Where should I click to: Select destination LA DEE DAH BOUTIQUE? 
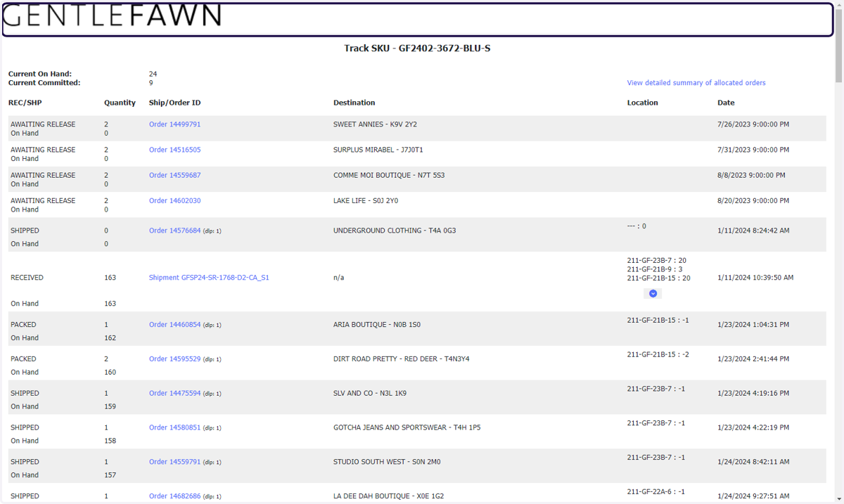click(388, 496)
